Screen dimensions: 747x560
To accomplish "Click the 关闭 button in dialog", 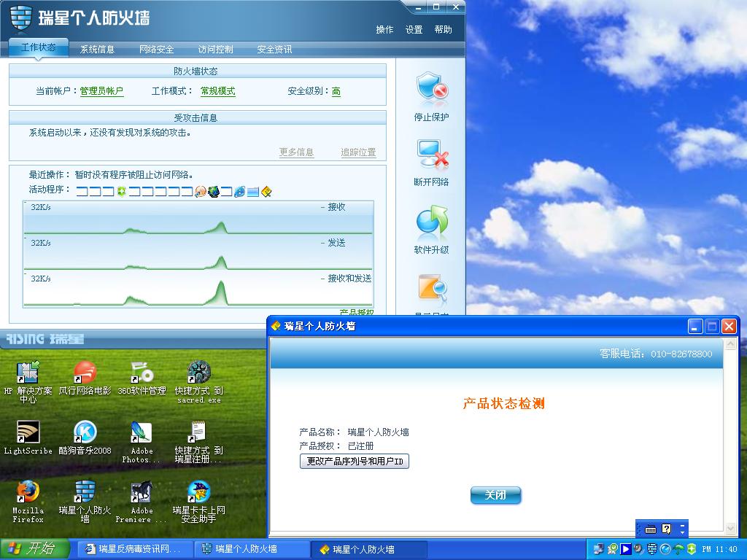I will pos(495,495).
